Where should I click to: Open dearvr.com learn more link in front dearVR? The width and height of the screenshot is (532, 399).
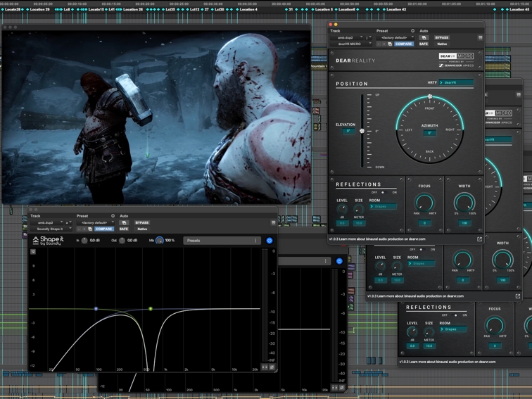tap(377, 239)
